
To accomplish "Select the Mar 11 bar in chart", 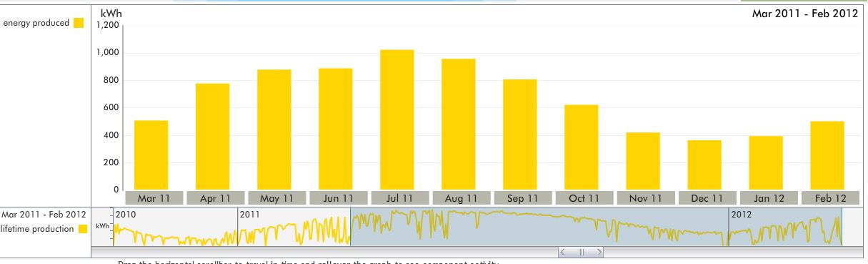I will [x=151, y=155].
